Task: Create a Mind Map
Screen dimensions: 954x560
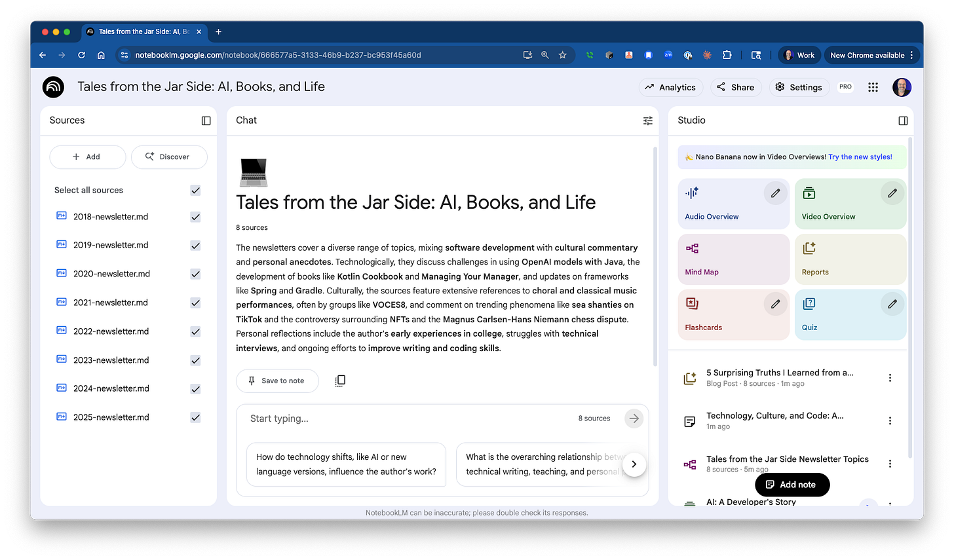Action: click(x=733, y=259)
